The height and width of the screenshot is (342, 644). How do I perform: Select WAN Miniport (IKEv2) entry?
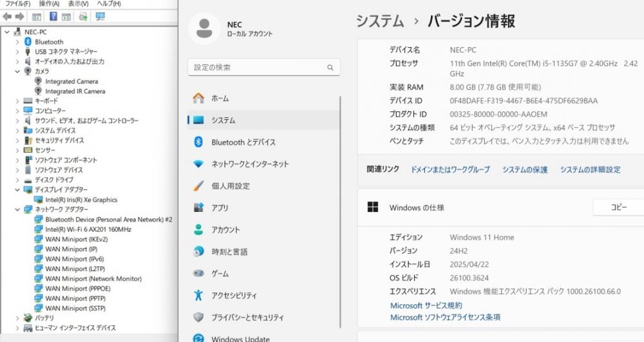point(77,240)
